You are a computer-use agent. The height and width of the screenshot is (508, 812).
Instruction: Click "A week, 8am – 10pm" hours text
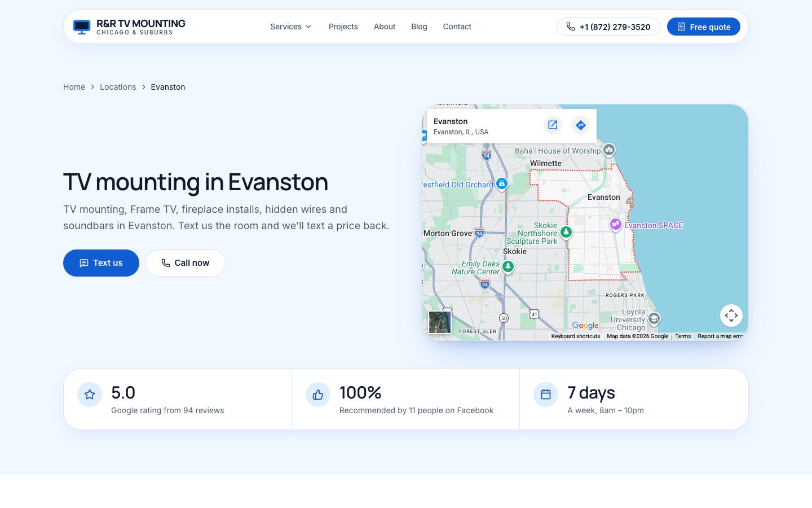(606, 410)
